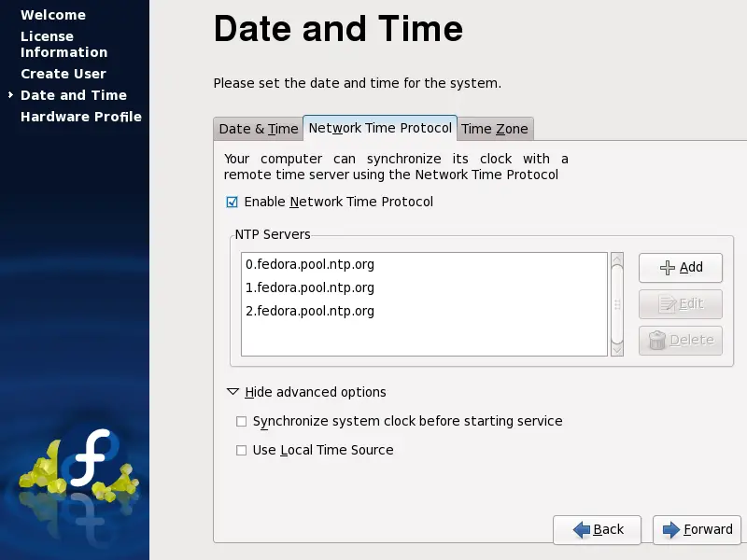Viewport: 747px width, 560px height.
Task: Select the Network Time Protocol tab
Action: (380, 128)
